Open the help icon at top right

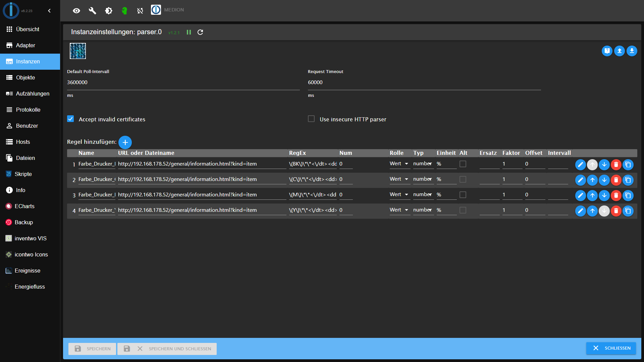click(x=607, y=51)
